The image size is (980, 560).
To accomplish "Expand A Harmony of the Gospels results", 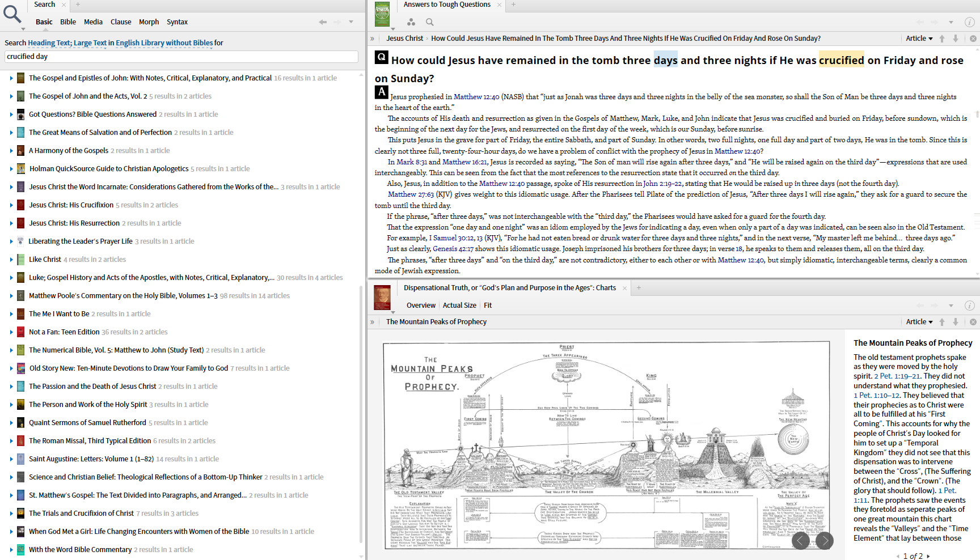I will (x=11, y=151).
